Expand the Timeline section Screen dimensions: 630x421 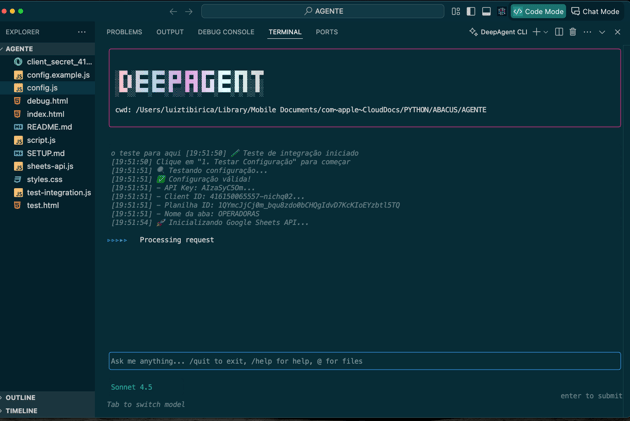coord(21,410)
